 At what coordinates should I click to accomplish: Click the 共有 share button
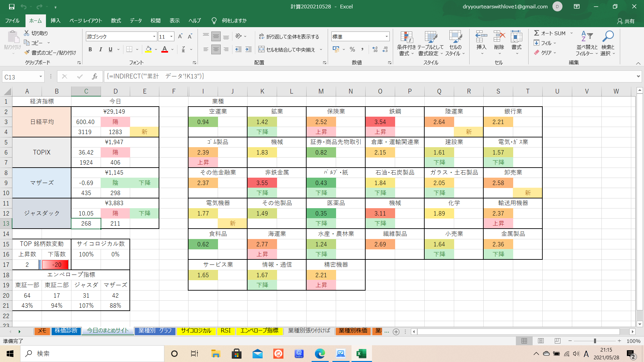click(x=626, y=21)
